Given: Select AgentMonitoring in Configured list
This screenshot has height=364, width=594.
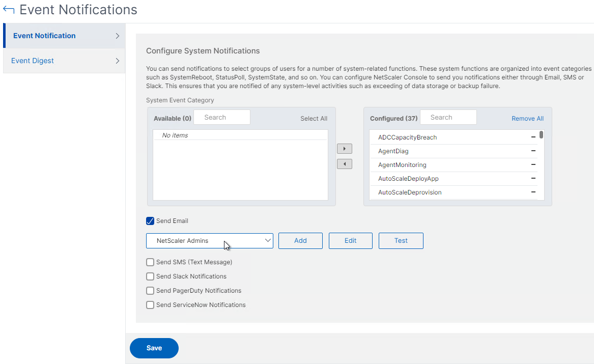Looking at the screenshot, I should [x=454, y=164].
